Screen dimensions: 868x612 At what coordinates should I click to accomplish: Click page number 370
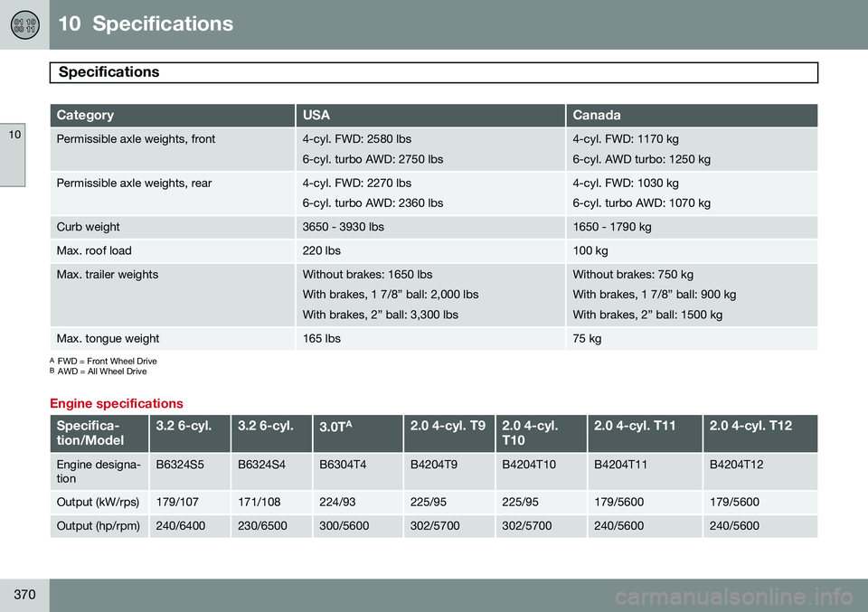tap(24, 594)
